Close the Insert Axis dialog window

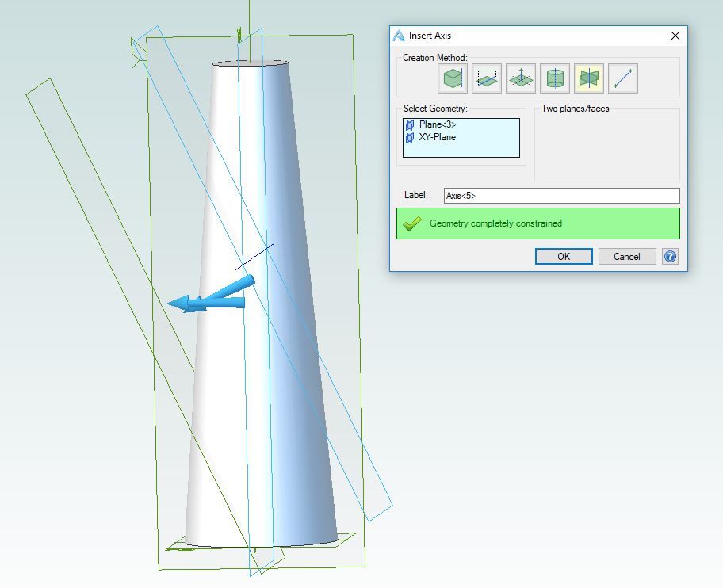click(x=675, y=36)
